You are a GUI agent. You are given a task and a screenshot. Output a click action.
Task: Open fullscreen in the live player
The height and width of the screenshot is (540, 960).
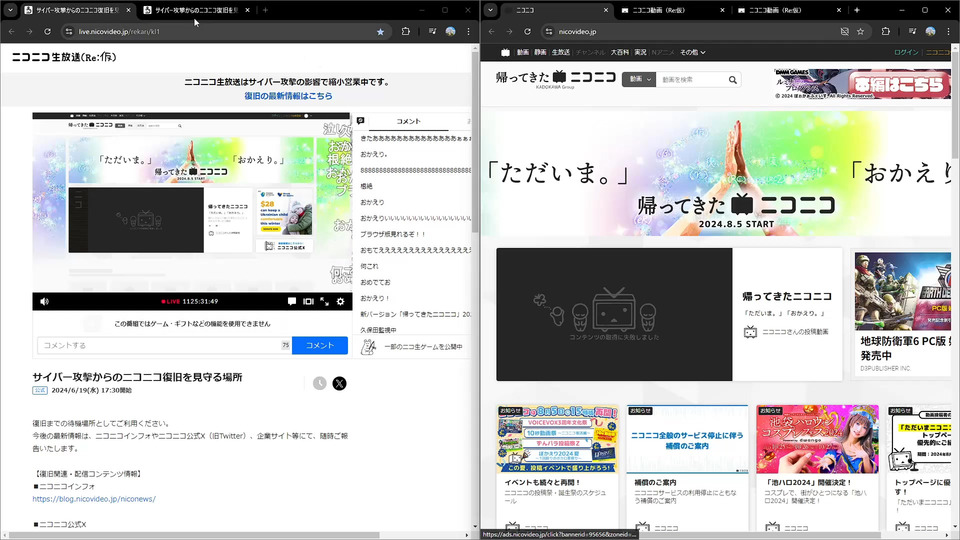pos(324,301)
